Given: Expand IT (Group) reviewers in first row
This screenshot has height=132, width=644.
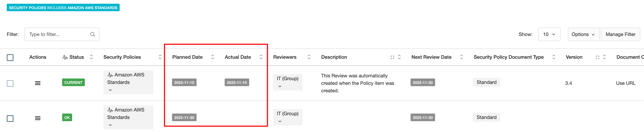Looking at the screenshot, I should coord(280,86).
